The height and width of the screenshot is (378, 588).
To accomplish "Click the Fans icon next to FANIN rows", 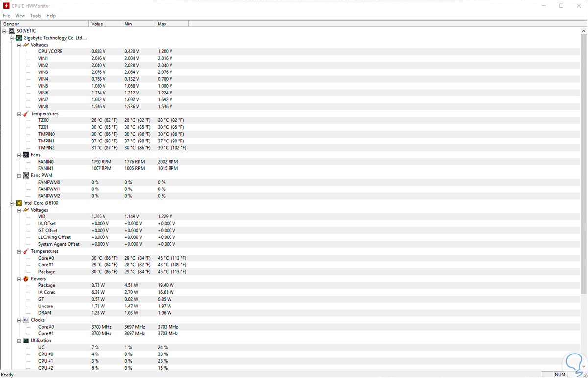I will coord(26,155).
